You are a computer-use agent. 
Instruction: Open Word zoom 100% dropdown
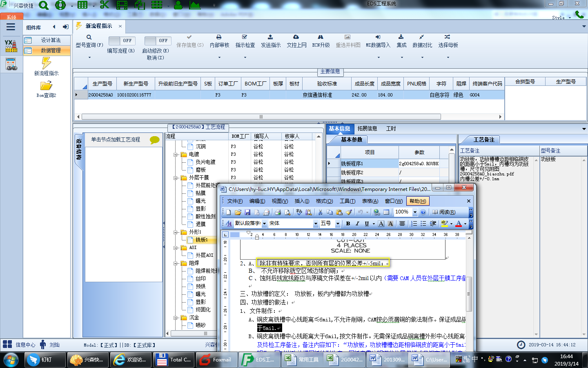pos(415,212)
